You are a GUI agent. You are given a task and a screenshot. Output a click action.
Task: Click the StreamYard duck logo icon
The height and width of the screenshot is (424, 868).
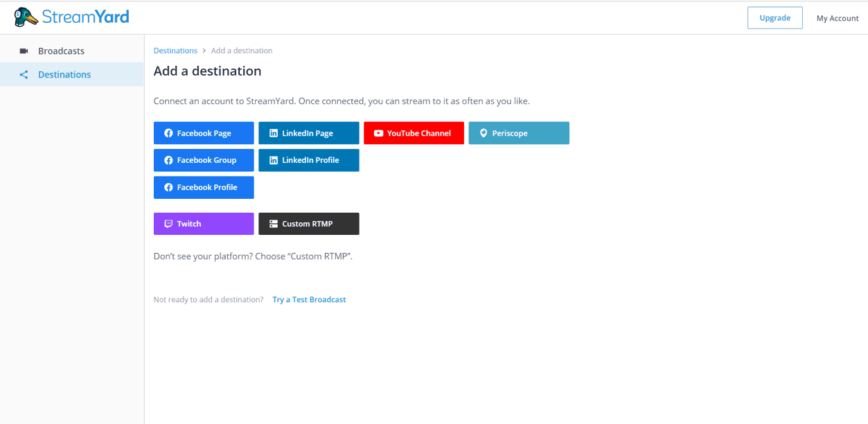click(26, 17)
